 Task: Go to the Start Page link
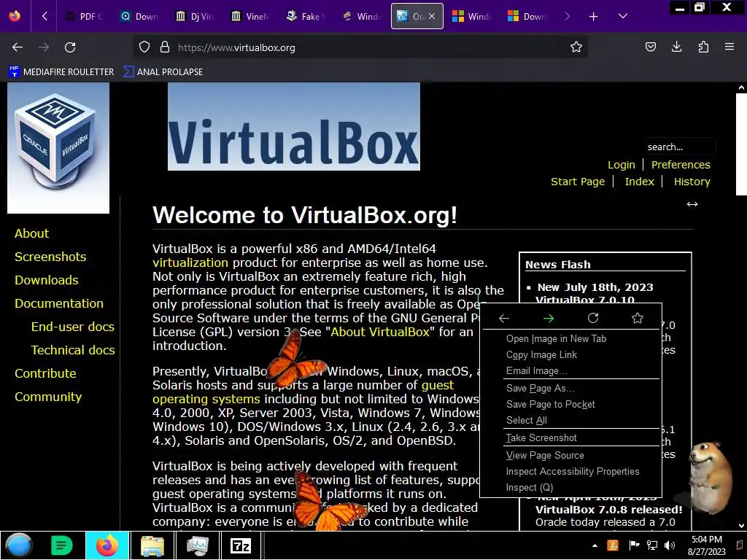(578, 182)
